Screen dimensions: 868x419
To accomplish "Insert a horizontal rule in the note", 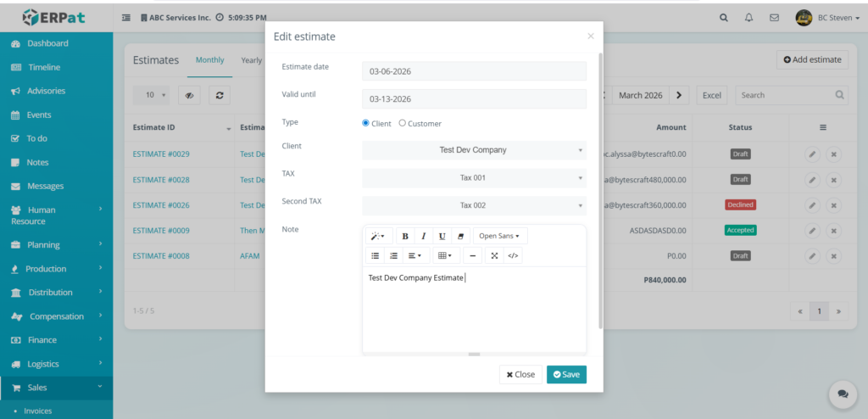I will point(473,255).
